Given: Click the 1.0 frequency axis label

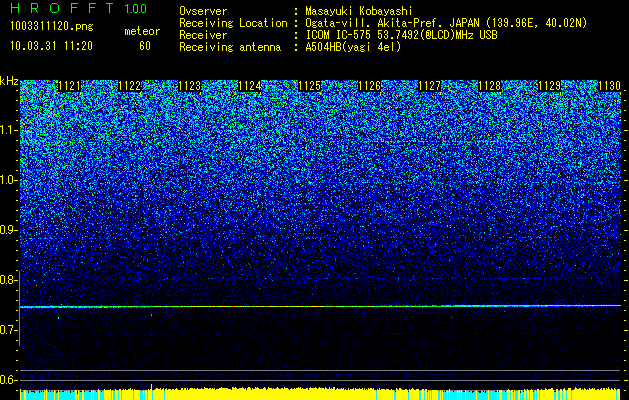Looking at the screenshot, I should 9,180.
